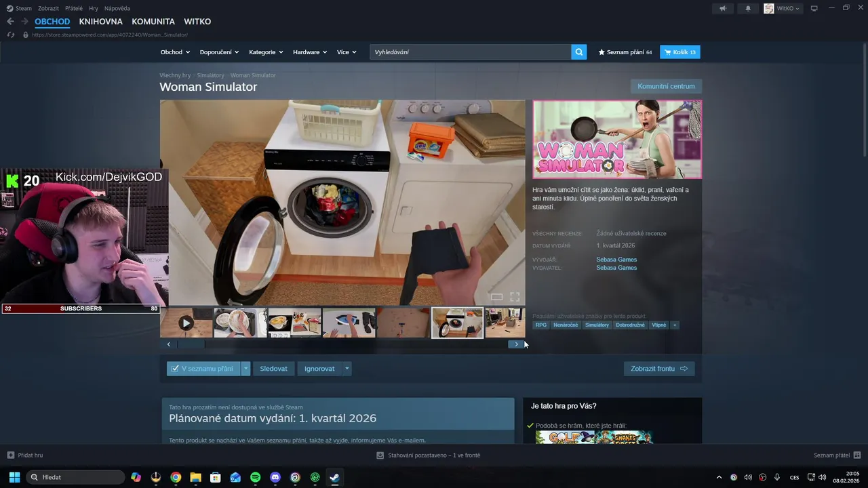Open the Přátelé menu
The image size is (868, 488).
pos(74,8)
